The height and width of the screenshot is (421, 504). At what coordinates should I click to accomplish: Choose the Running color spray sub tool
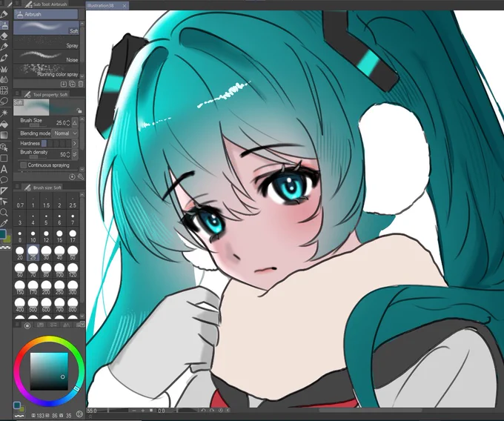click(x=46, y=70)
